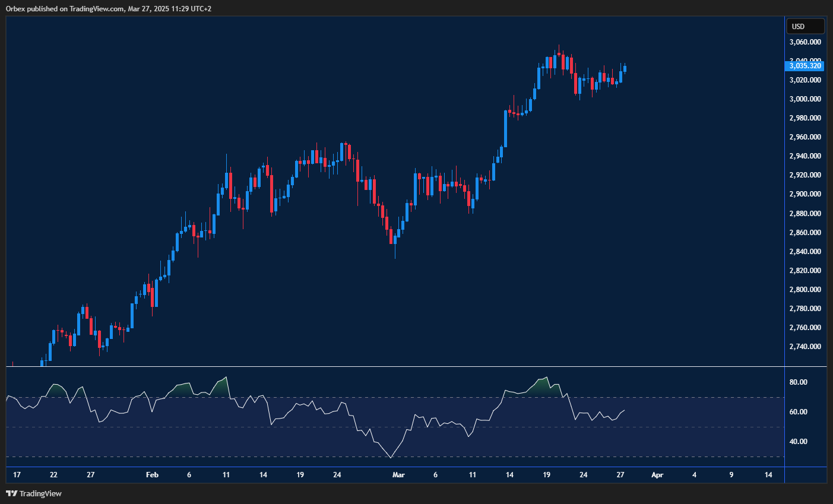Click the 3,060.000 price axis label
Viewport: 833px width, 504px height.
(805, 42)
